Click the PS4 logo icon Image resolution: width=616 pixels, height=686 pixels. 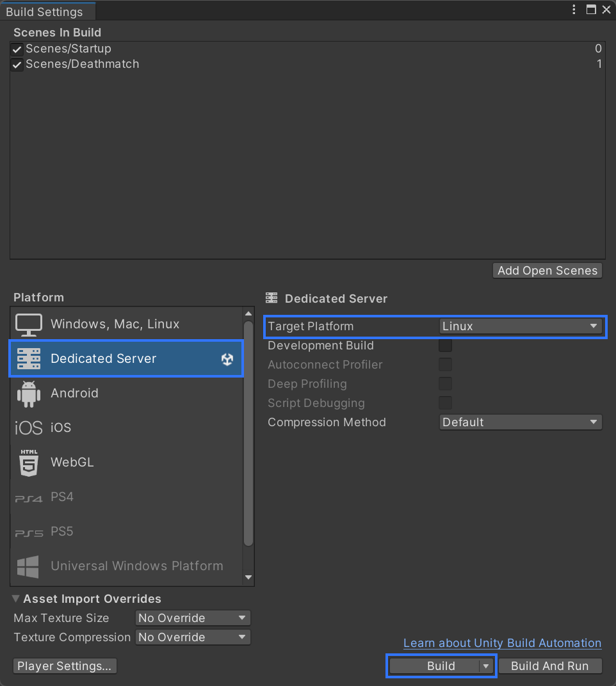pyautogui.click(x=29, y=499)
